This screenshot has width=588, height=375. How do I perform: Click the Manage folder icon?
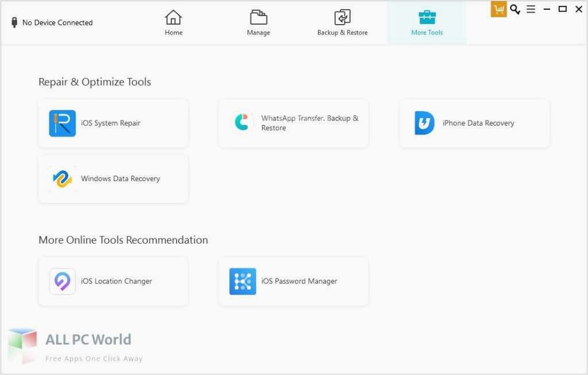(258, 17)
